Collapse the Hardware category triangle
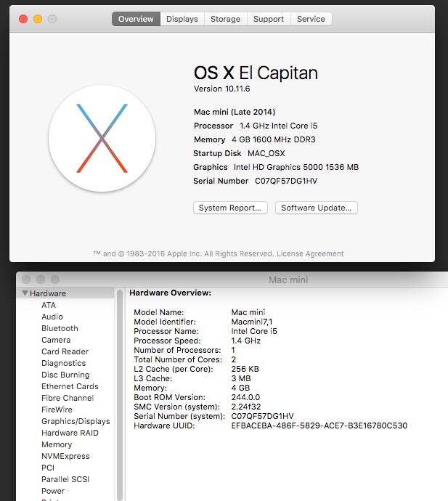This screenshot has height=501, width=448. coord(25,293)
